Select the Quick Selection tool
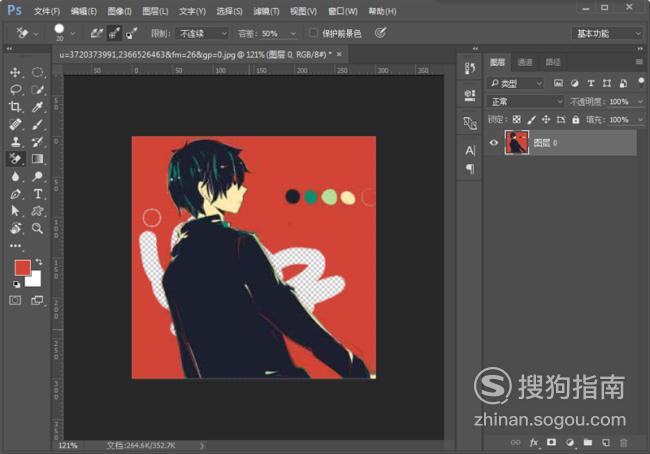650x454 pixels. pos(37,90)
